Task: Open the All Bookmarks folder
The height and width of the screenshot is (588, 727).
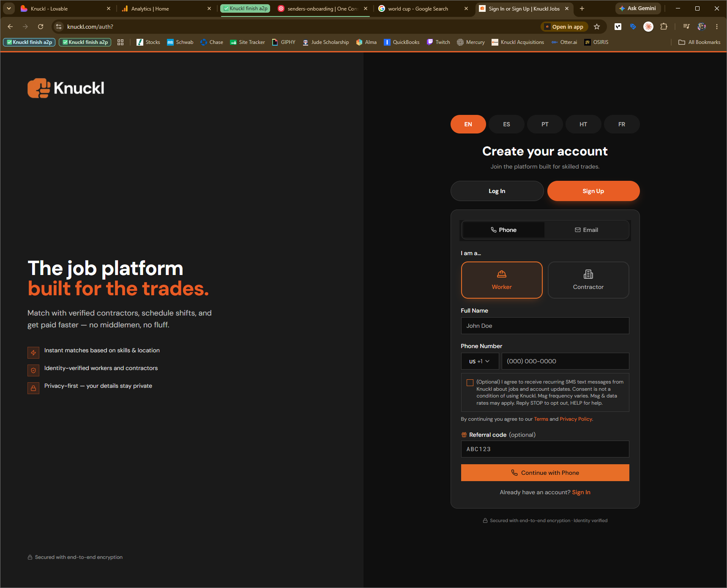Action: point(699,42)
